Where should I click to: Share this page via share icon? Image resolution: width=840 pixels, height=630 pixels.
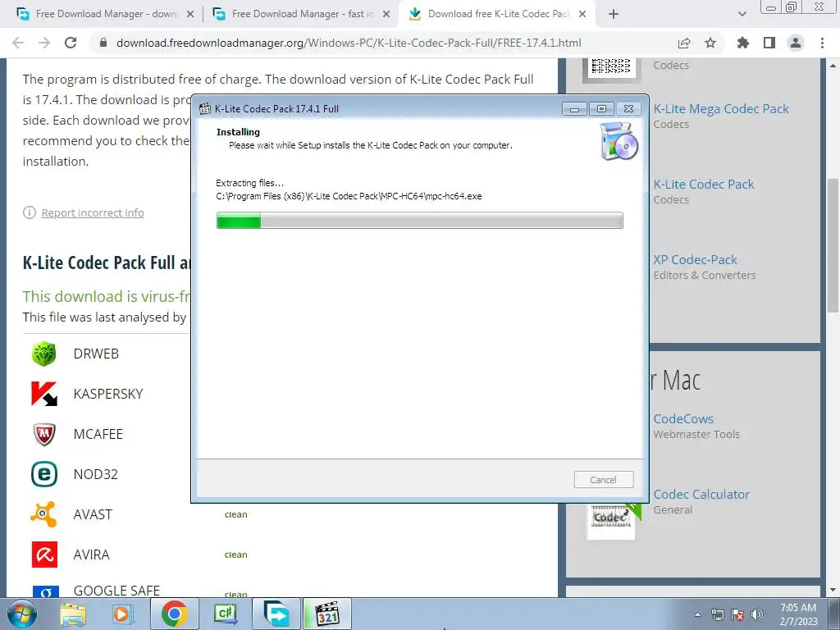(x=684, y=43)
